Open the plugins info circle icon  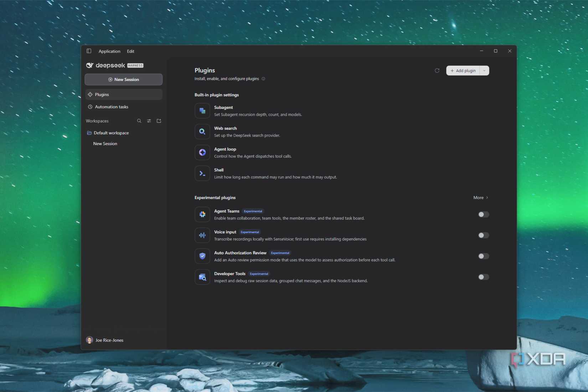click(263, 79)
